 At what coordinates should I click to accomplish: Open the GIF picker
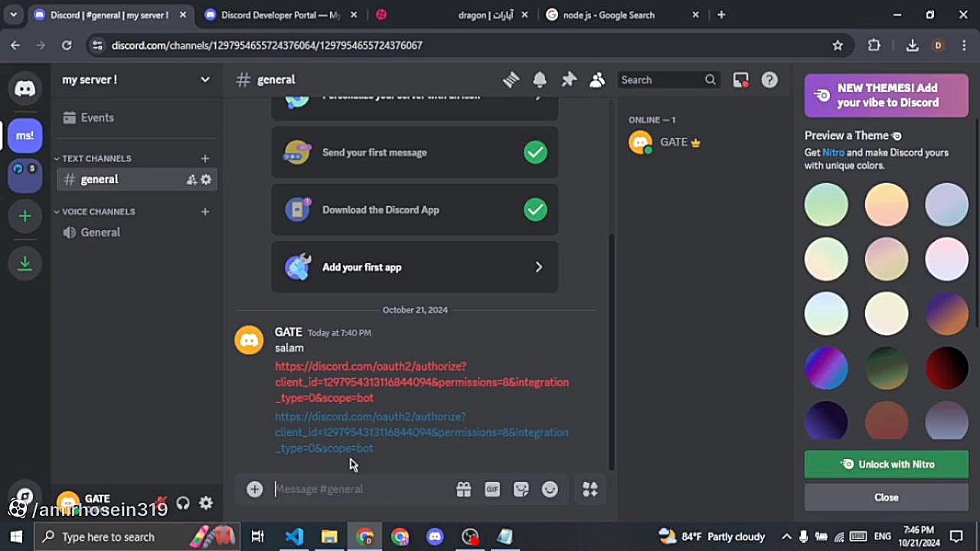[492, 489]
